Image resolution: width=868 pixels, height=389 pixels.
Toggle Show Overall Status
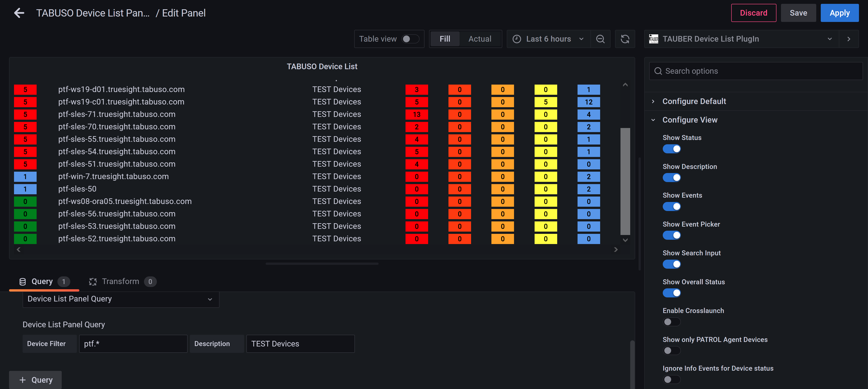[672, 293]
